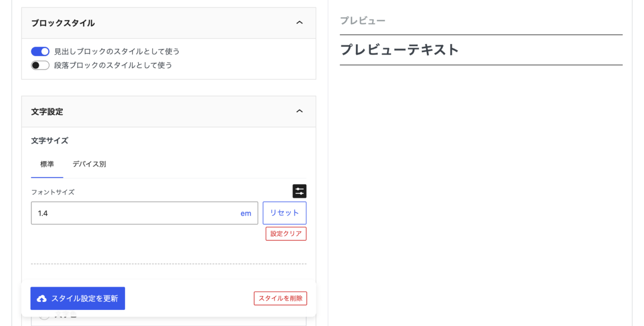Image resolution: width=644 pixels, height=326 pixels.
Task: Click the リセット button
Action: (x=284, y=213)
